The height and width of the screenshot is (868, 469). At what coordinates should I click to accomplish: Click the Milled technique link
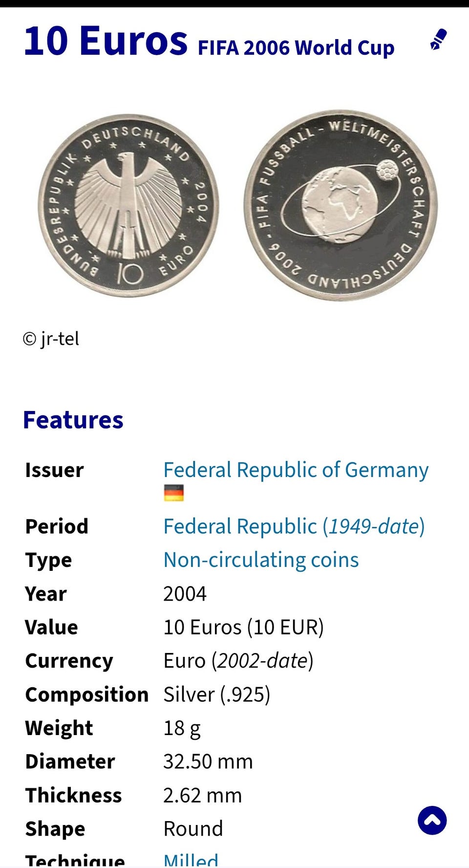[x=191, y=859]
